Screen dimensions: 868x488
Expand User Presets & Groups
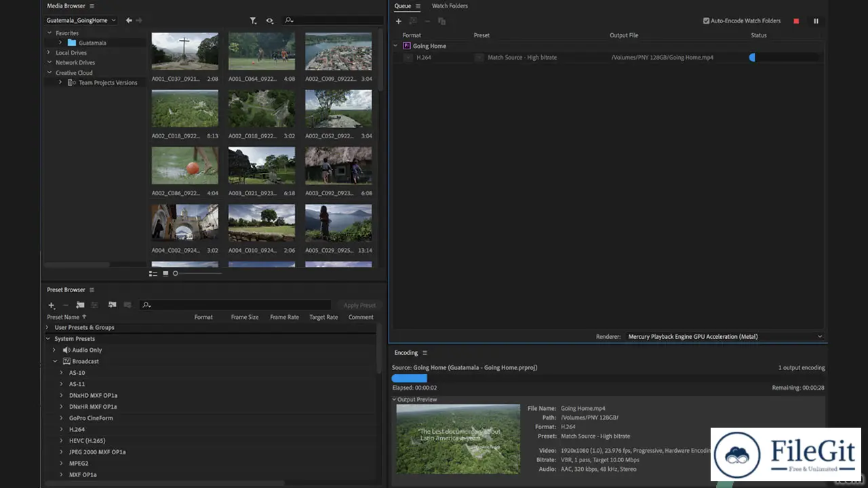47,327
